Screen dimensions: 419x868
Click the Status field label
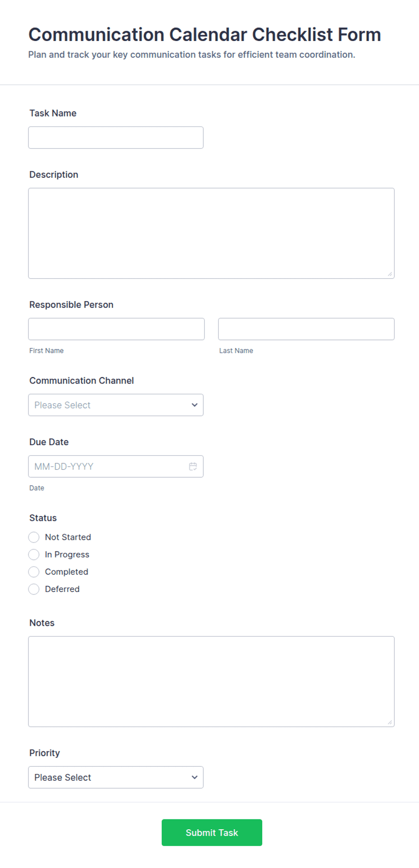coord(43,518)
